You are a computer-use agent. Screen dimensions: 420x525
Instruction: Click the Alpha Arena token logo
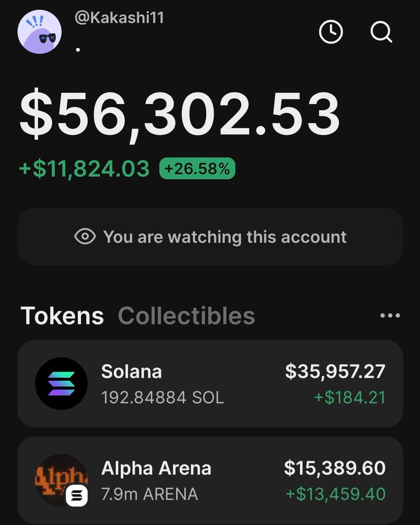click(61, 480)
